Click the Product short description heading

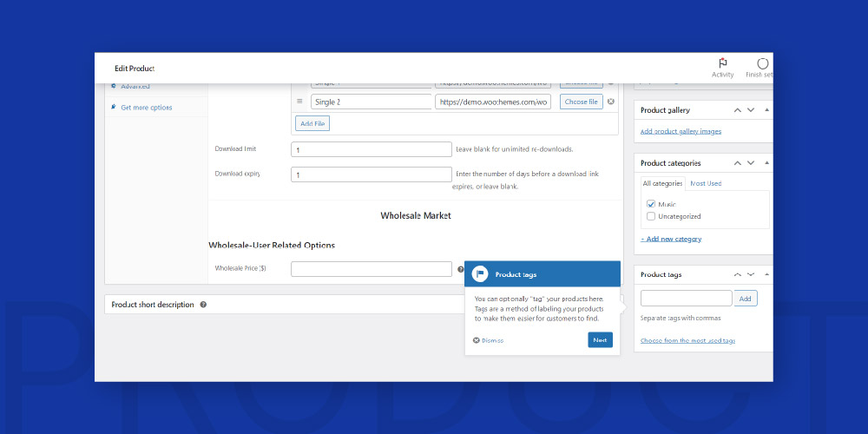pyautogui.click(x=153, y=305)
